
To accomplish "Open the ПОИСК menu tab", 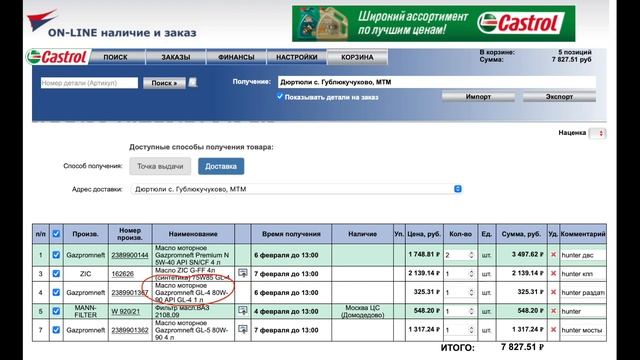I will click(116, 57).
